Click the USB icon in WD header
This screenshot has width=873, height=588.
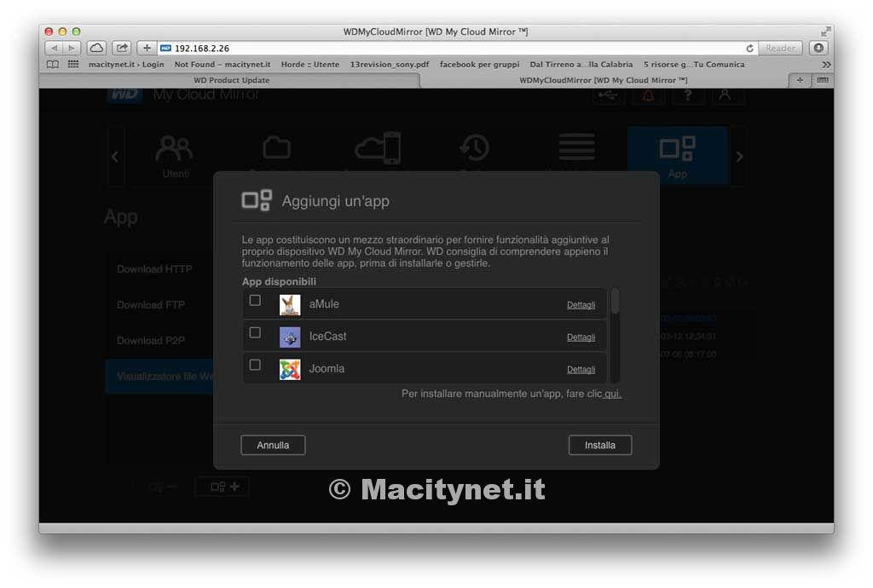click(x=607, y=95)
